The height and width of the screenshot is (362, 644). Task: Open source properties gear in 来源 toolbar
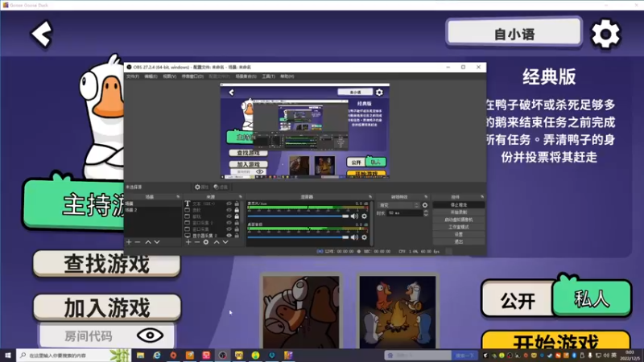pyautogui.click(x=206, y=242)
